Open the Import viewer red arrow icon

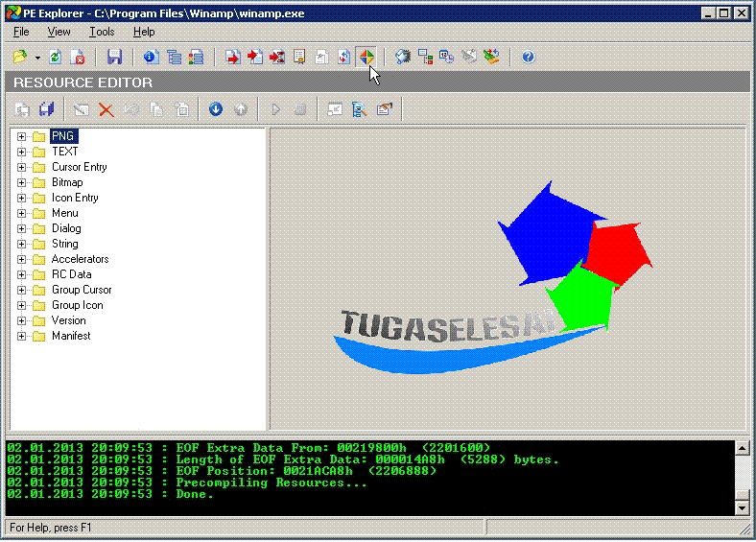[255, 57]
